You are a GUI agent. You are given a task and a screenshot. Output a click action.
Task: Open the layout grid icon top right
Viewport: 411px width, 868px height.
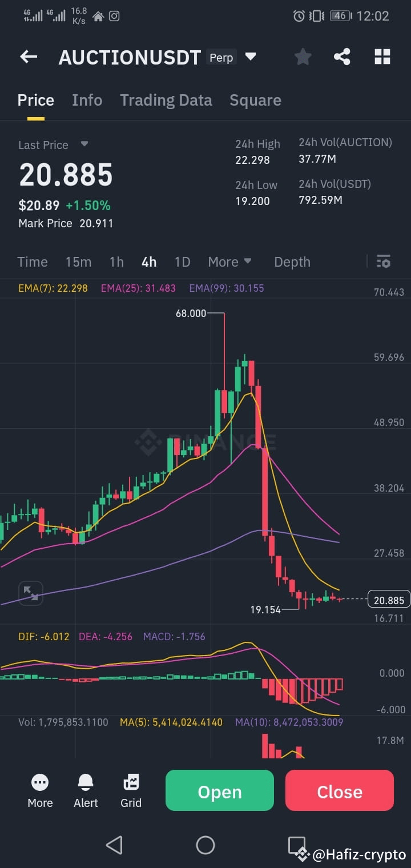coord(381,56)
